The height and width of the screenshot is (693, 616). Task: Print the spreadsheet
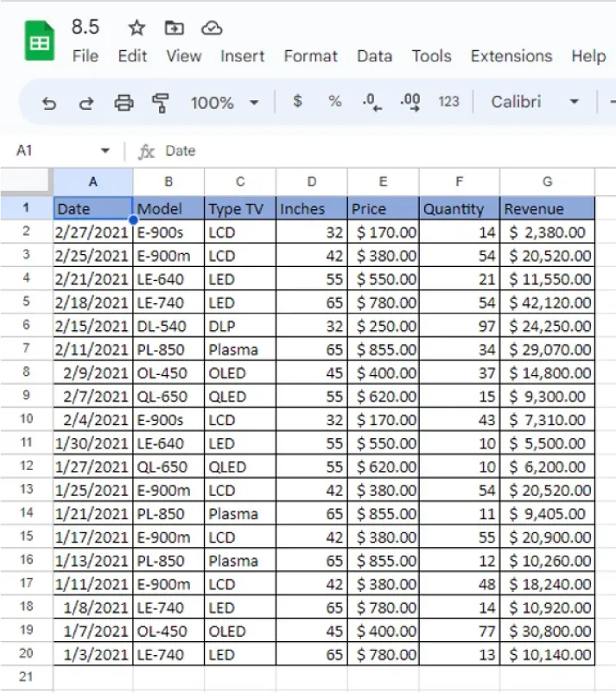click(124, 103)
